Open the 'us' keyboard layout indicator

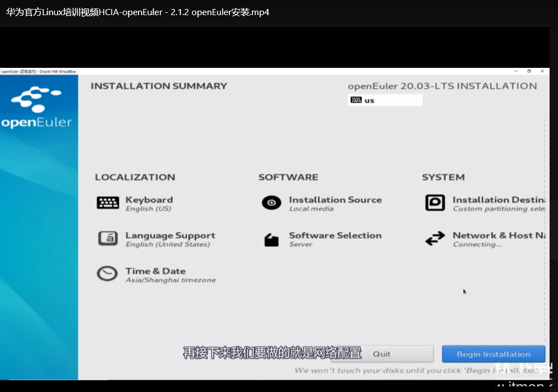click(x=385, y=100)
